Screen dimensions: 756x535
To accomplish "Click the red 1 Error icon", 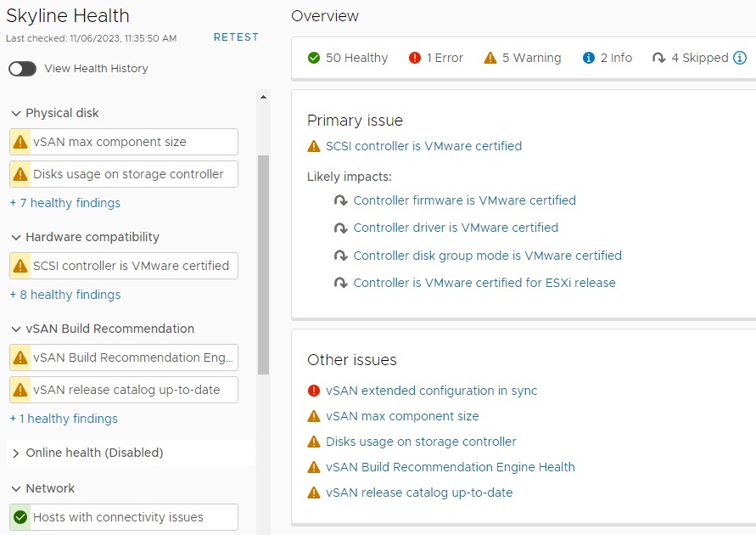I will [x=415, y=58].
